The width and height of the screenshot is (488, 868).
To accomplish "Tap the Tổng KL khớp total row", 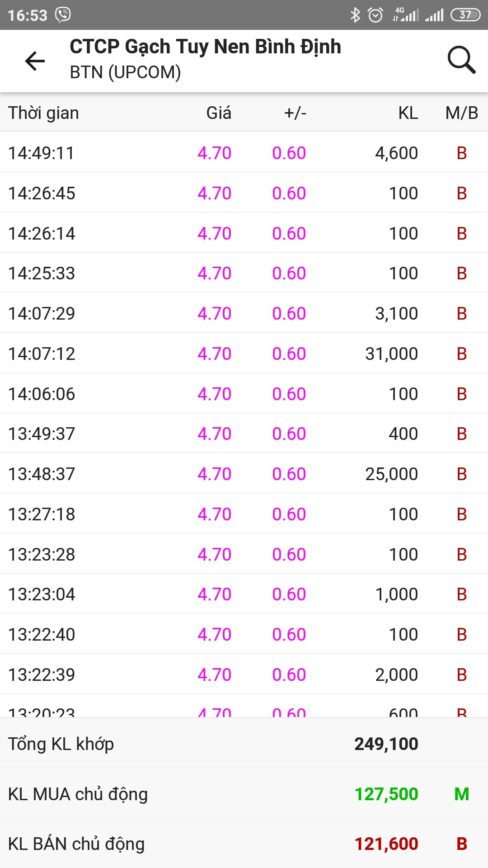I will pyautogui.click(x=244, y=744).
